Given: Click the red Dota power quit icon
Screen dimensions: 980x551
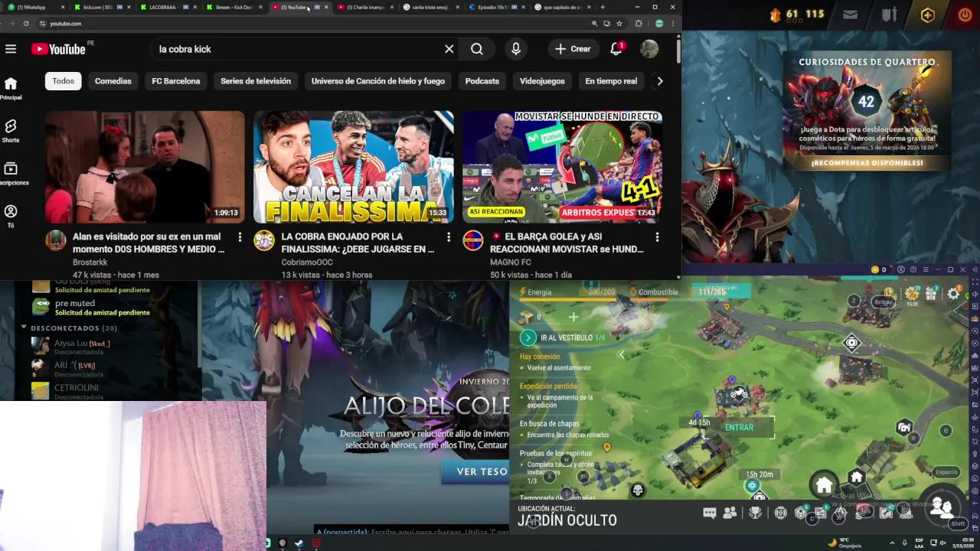Looking at the screenshot, I should pyautogui.click(x=965, y=15).
